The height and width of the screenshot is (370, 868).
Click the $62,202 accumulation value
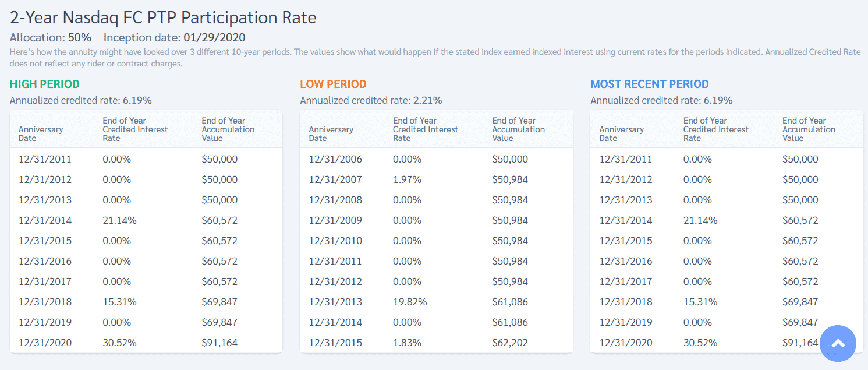tap(510, 343)
